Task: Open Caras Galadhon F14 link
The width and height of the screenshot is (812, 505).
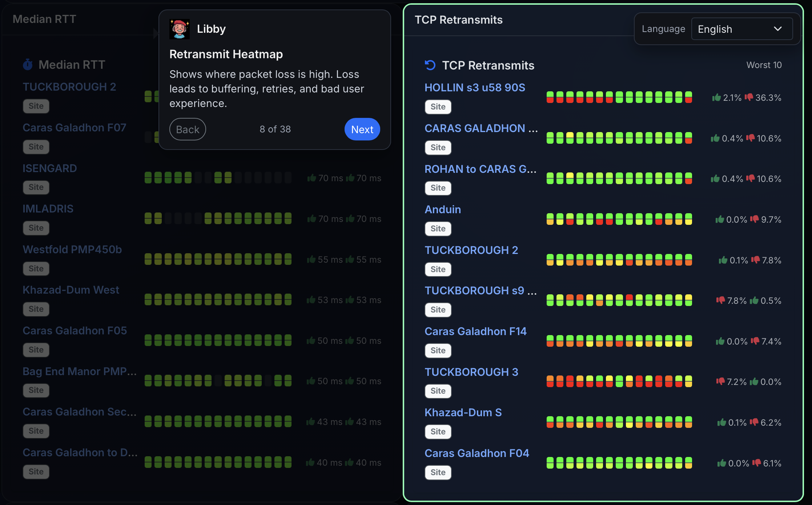Action: tap(475, 331)
